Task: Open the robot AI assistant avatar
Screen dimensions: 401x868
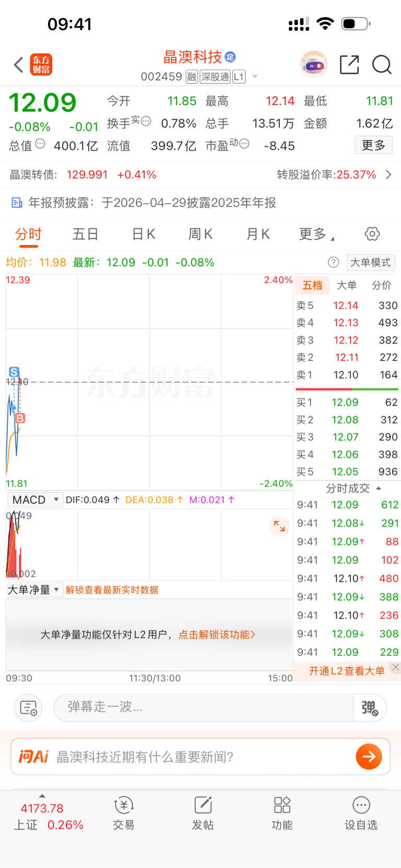Action: coord(313,65)
